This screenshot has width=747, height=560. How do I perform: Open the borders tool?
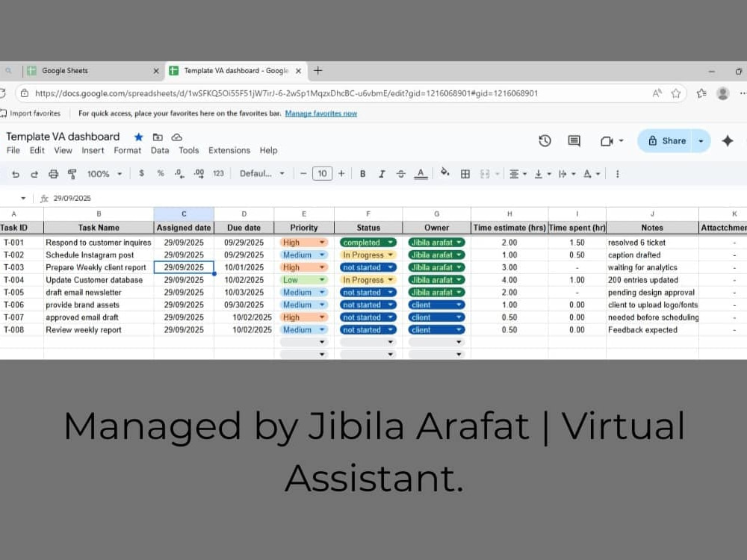click(465, 174)
